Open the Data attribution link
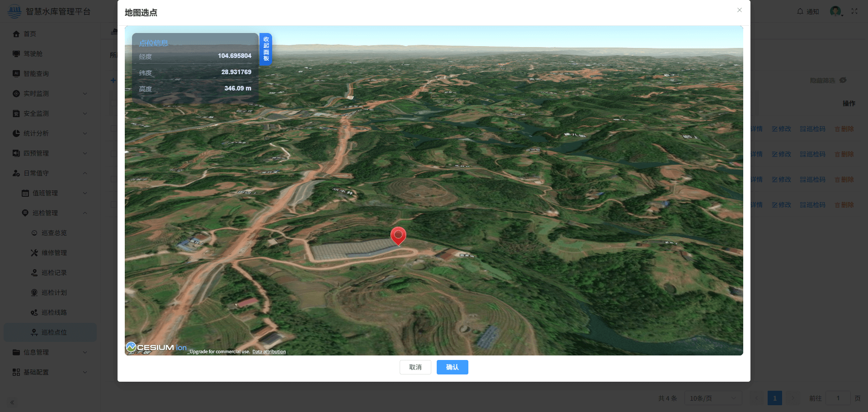 tap(269, 351)
